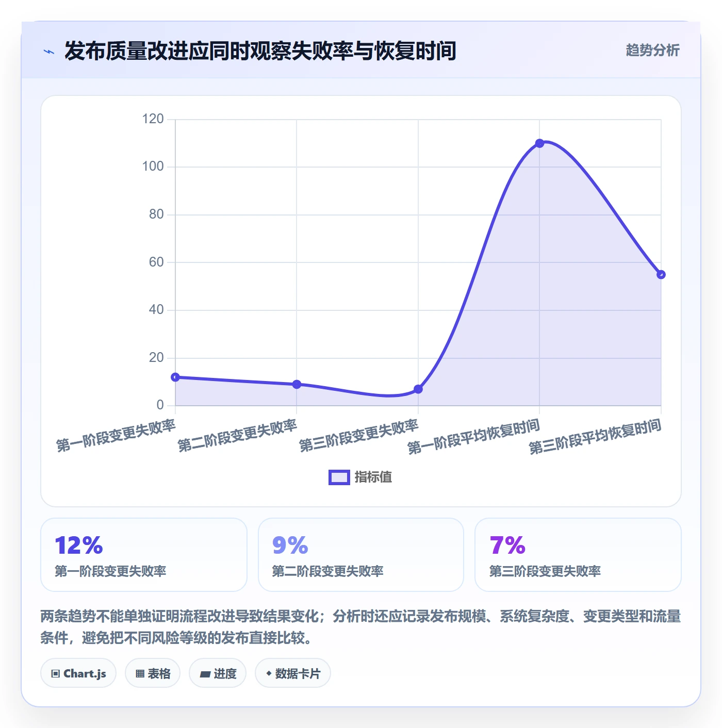Click the y-axis value 20

pos(156,358)
